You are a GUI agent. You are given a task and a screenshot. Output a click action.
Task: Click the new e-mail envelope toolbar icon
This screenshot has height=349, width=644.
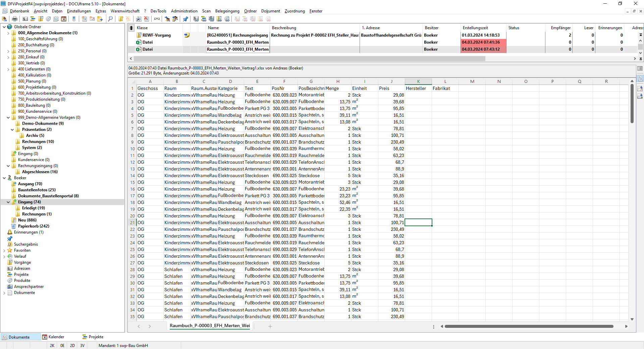92,19
